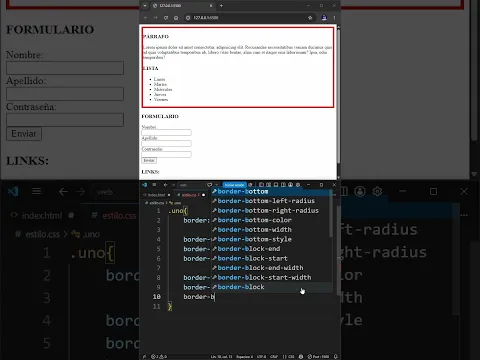The width and height of the screenshot is (480, 360).
Task: Go back in VS Code navigation
Action: pos(165,185)
